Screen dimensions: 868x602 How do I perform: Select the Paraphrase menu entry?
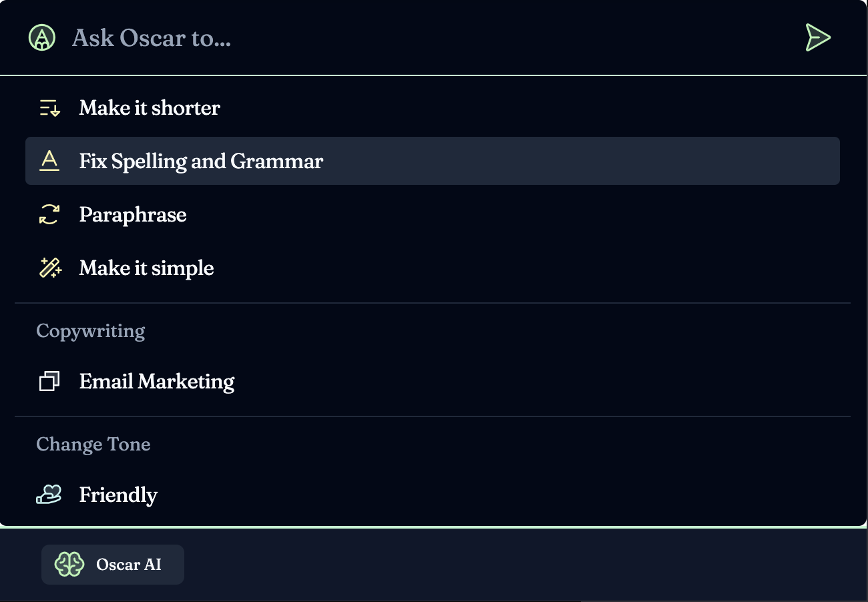(433, 214)
